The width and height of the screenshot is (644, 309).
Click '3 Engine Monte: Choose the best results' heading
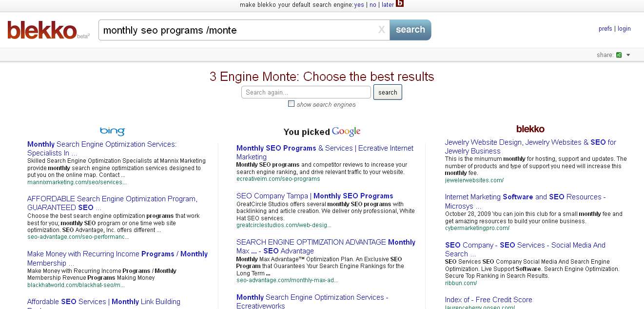(x=322, y=77)
